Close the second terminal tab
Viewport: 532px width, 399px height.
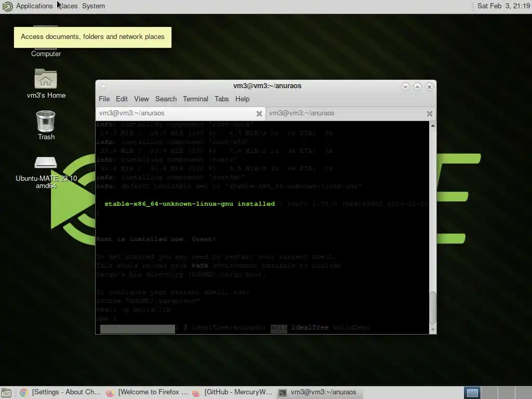430,114
